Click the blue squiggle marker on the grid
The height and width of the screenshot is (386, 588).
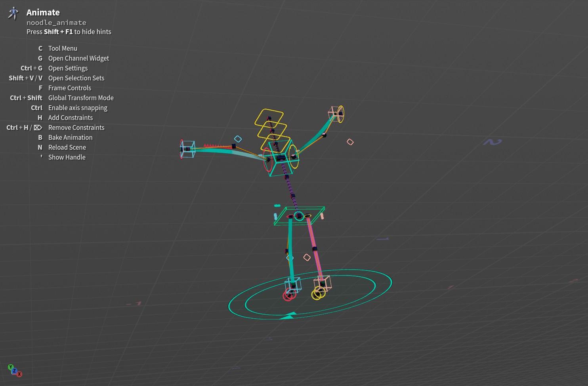(493, 142)
